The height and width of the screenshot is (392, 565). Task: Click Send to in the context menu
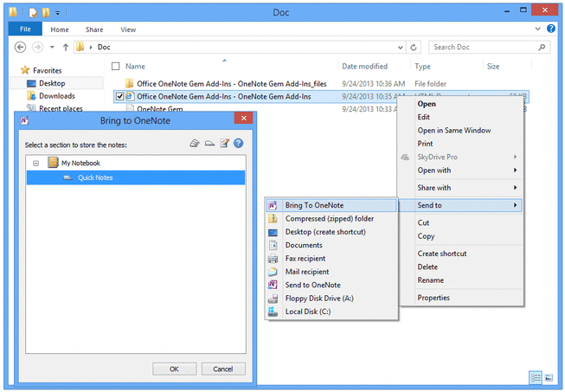(460, 205)
